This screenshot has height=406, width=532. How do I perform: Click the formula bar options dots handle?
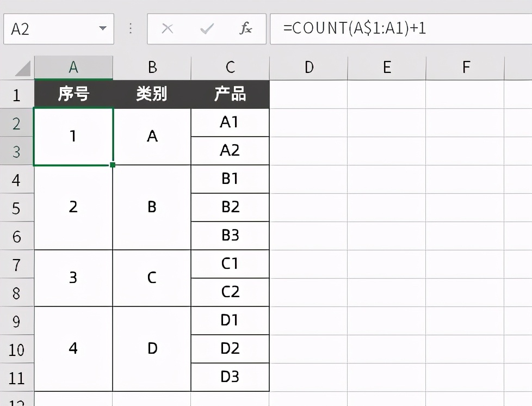[x=131, y=29]
